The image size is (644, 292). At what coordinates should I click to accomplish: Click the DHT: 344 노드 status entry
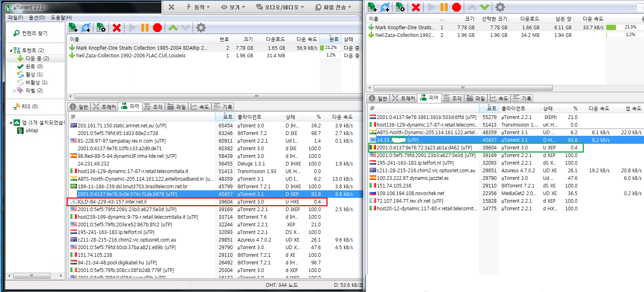(x=282, y=285)
